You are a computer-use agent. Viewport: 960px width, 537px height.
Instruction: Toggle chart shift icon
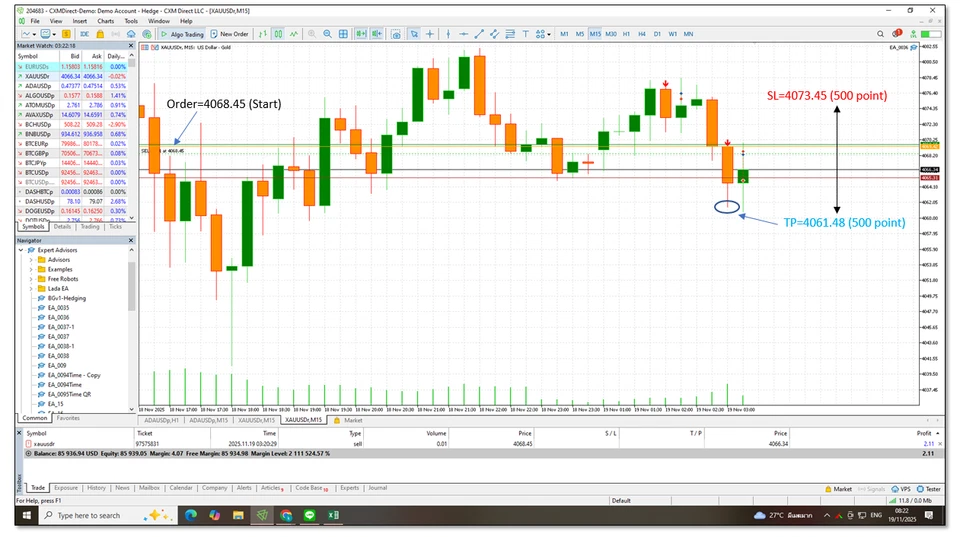pos(377,34)
